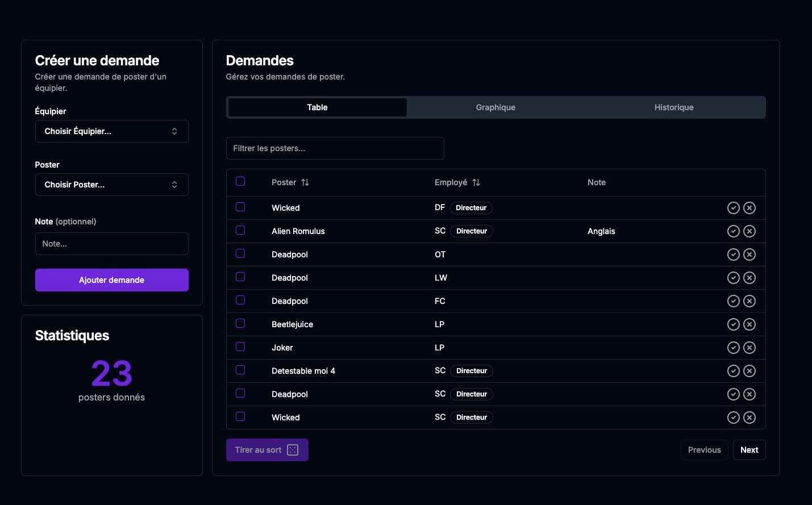812x505 pixels.
Task: Select the Wicked row for employee DF
Action: tap(240, 207)
